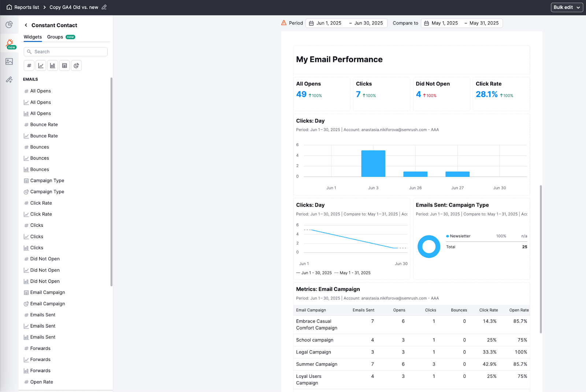Open the reports pie chart panel icon
This screenshot has width=586, height=392.
[10, 25]
